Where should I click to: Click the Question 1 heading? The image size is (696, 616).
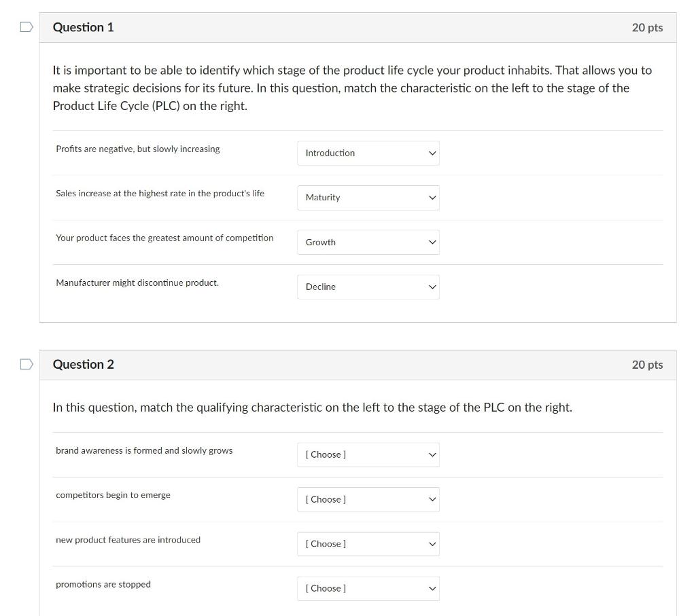point(83,27)
